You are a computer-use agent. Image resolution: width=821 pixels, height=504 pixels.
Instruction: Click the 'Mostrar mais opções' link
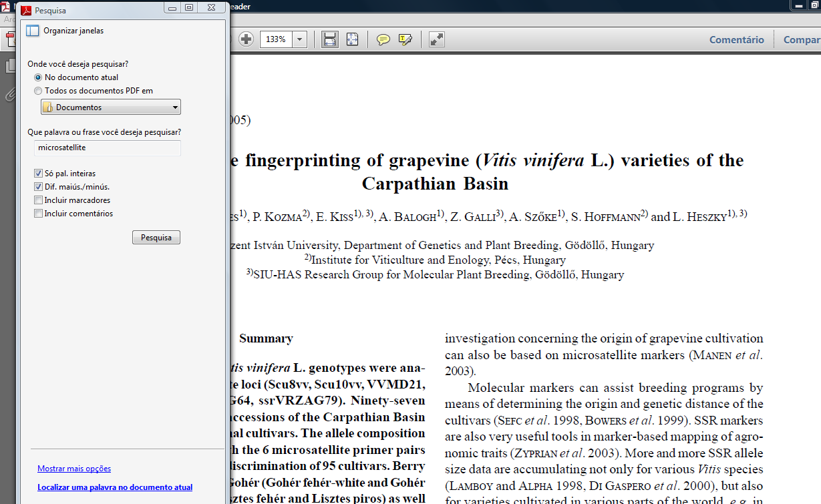click(74, 469)
